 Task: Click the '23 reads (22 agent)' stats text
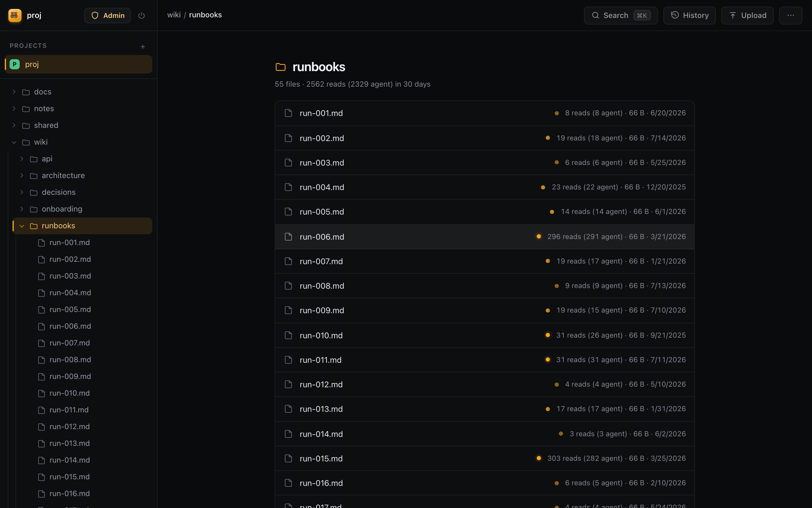pyautogui.click(x=585, y=187)
